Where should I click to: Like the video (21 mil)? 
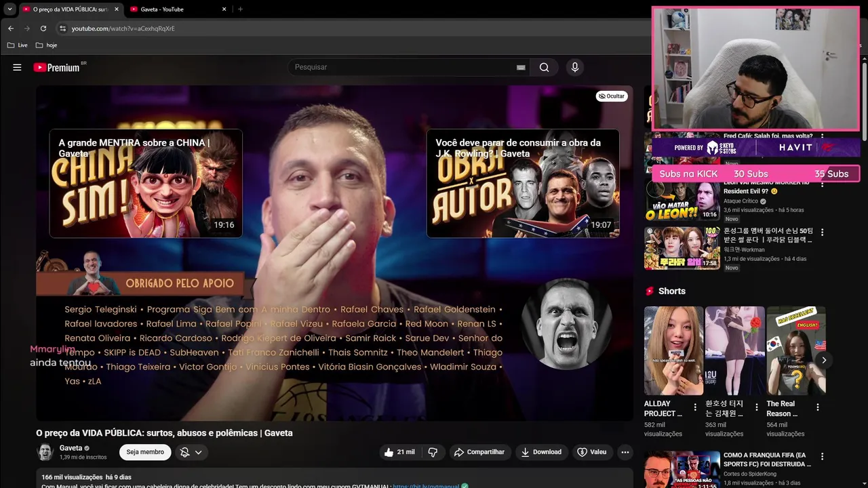[x=399, y=452]
